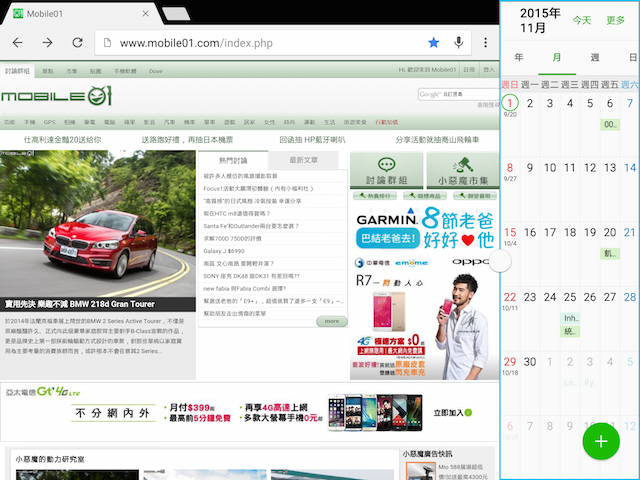Screen dimensions: 640x480
Task: Tap the Mobile01 logo
Action: pos(57,96)
